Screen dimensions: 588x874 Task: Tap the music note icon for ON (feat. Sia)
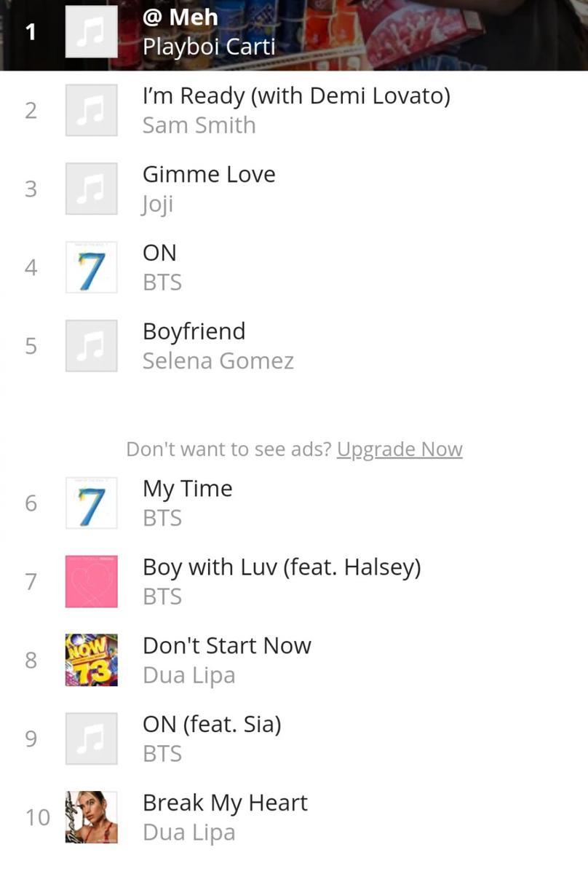pyautogui.click(x=92, y=739)
